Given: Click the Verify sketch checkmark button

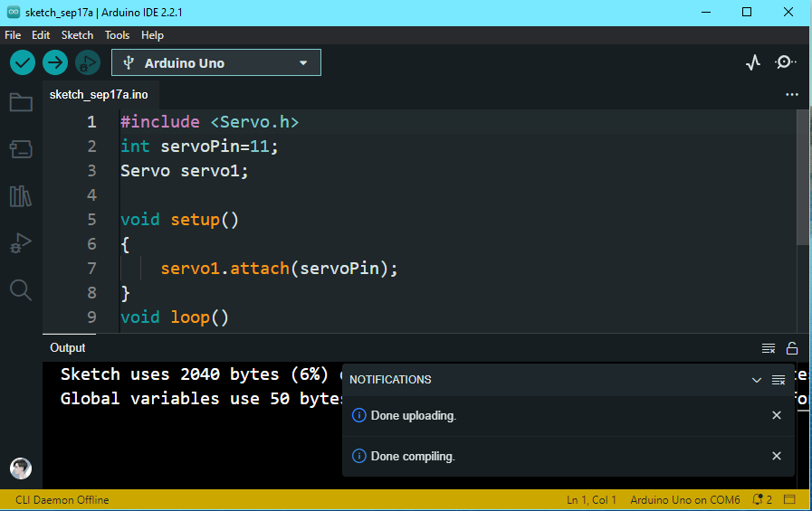Looking at the screenshot, I should tap(23, 62).
